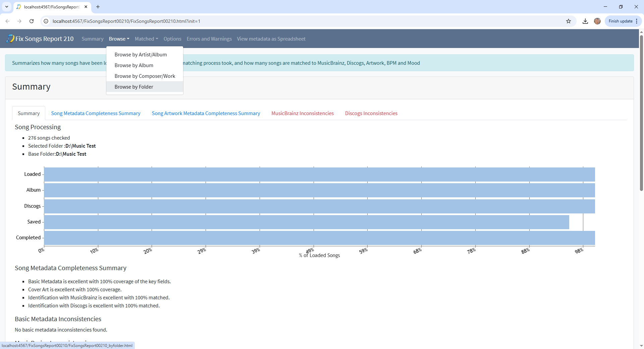644x349 pixels.
Task: Open Song Artwork Metadata Completeness Summary tab
Action: pos(206,113)
